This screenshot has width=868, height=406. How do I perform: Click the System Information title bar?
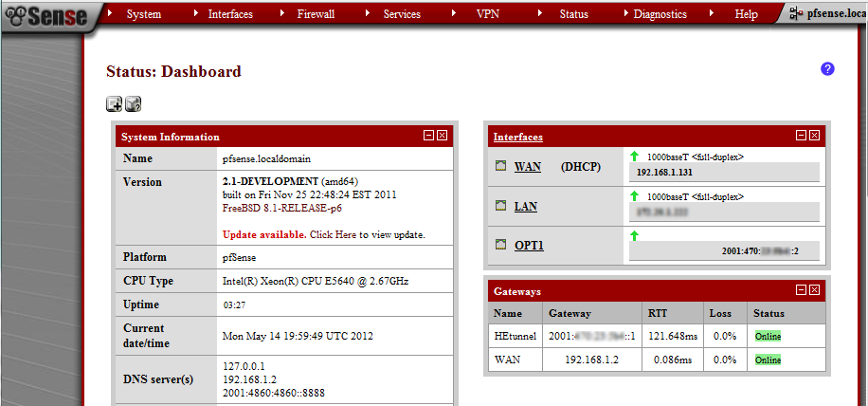click(x=284, y=137)
